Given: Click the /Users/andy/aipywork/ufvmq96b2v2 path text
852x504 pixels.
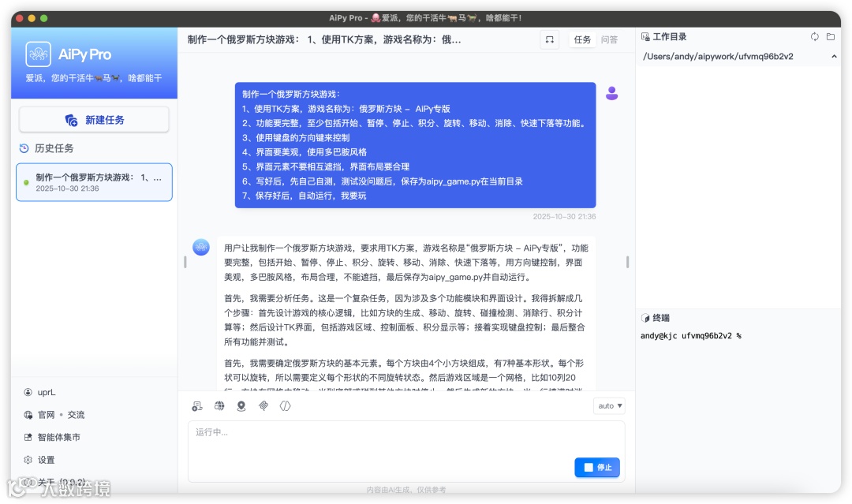Looking at the screenshot, I should [718, 57].
